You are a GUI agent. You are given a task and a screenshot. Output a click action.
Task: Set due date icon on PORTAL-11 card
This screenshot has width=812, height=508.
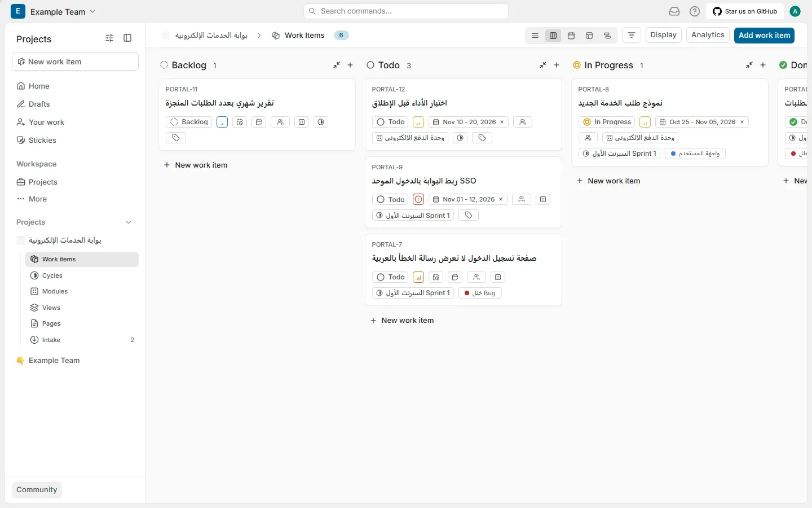259,122
